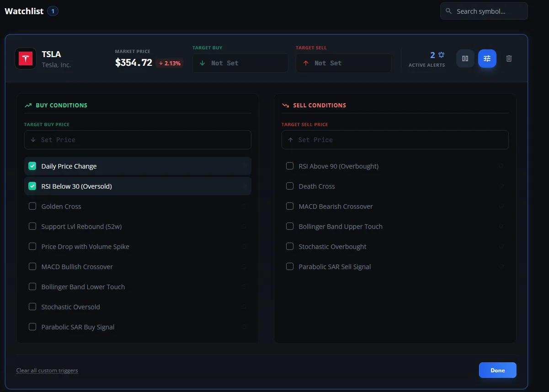549x392 pixels.
Task: Enable Bollinger Band Lower Touch
Action: click(x=32, y=286)
